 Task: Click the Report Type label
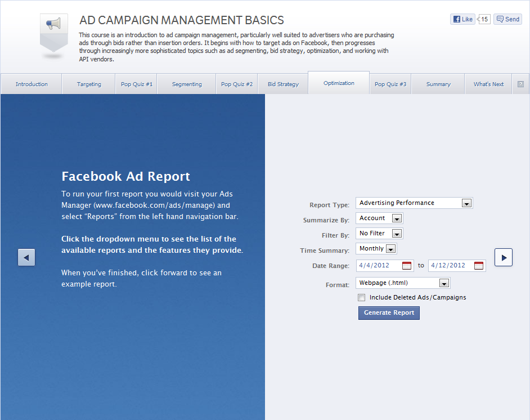(x=329, y=205)
